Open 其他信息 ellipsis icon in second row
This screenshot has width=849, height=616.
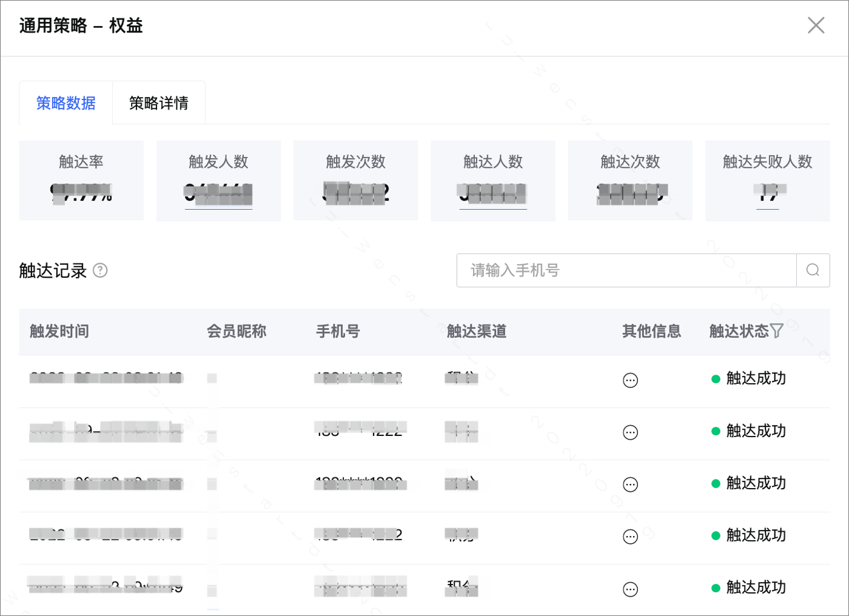tap(631, 432)
